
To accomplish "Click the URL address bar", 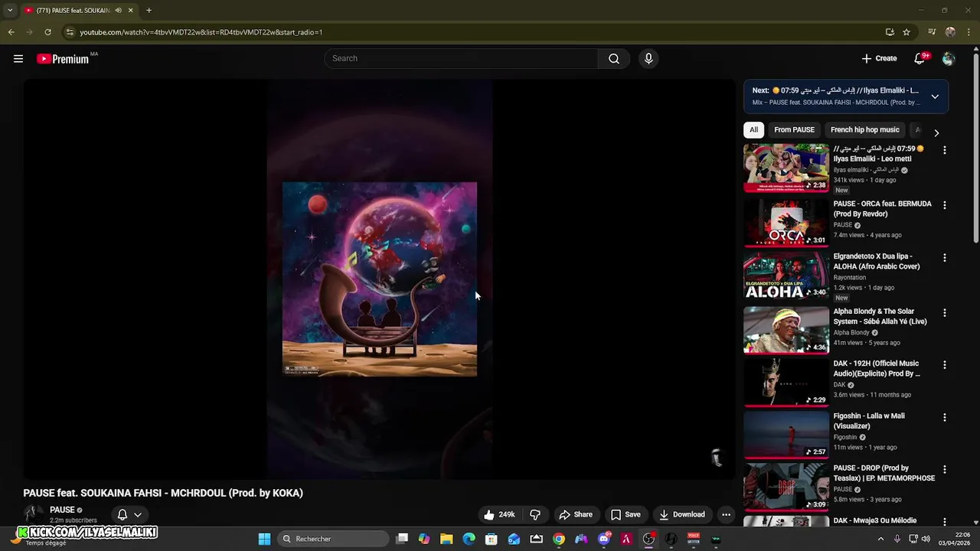I will [475, 32].
